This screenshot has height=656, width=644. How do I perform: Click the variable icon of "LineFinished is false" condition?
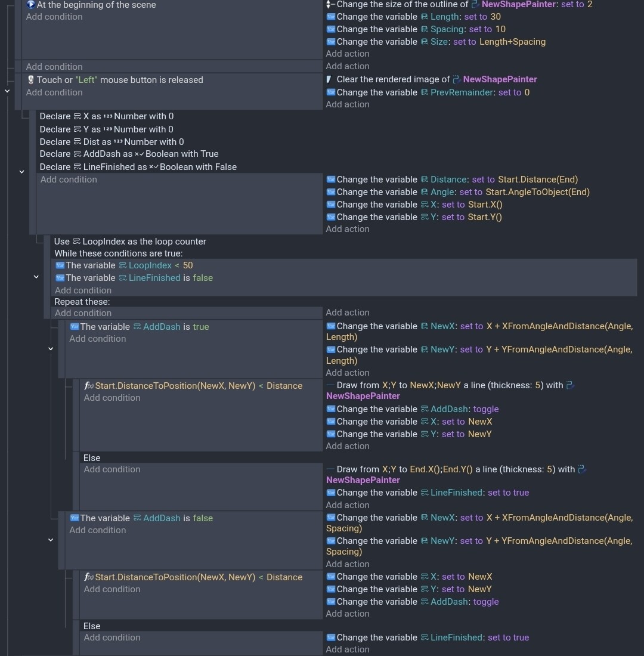click(x=60, y=278)
